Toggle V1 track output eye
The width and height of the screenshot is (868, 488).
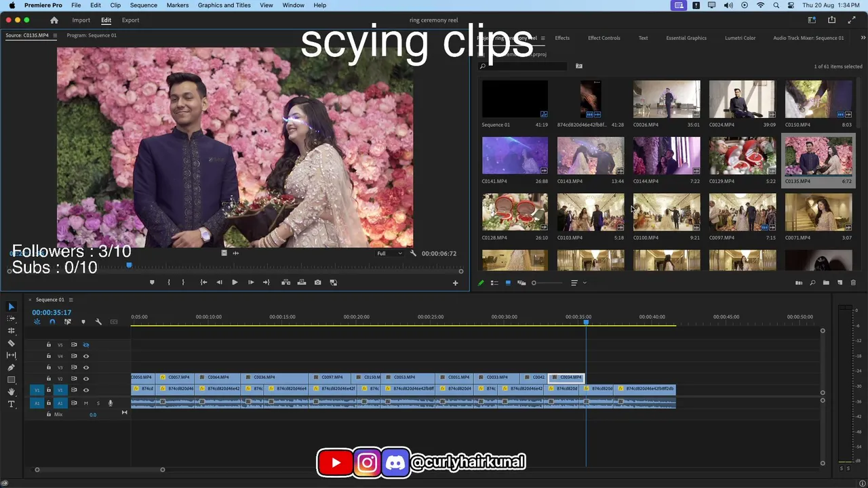[x=86, y=390]
